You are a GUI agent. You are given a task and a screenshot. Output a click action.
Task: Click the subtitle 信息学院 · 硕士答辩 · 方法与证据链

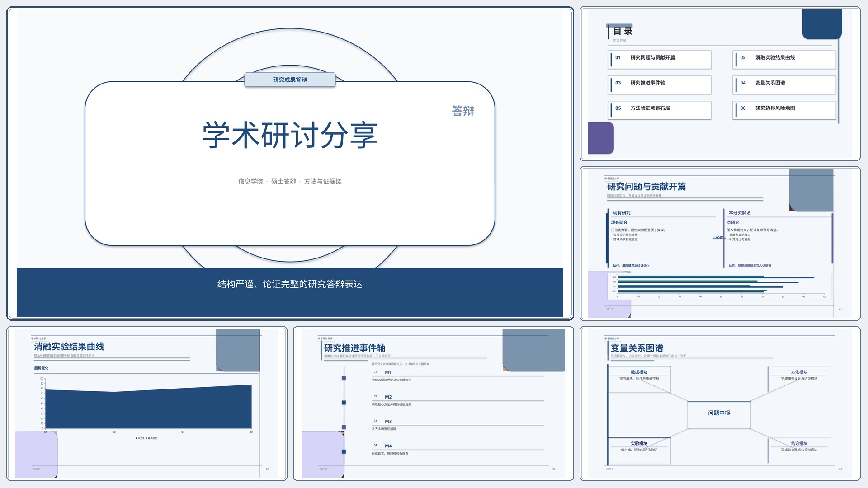290,181
